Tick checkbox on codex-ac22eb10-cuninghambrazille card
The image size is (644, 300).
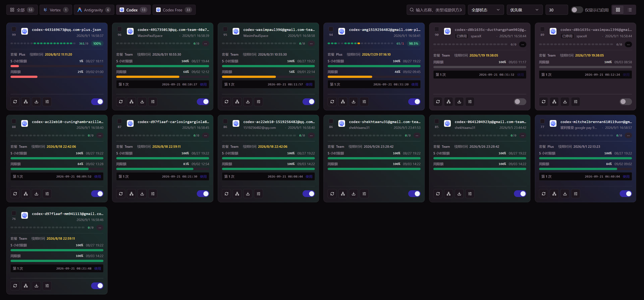tap(14, 121)
